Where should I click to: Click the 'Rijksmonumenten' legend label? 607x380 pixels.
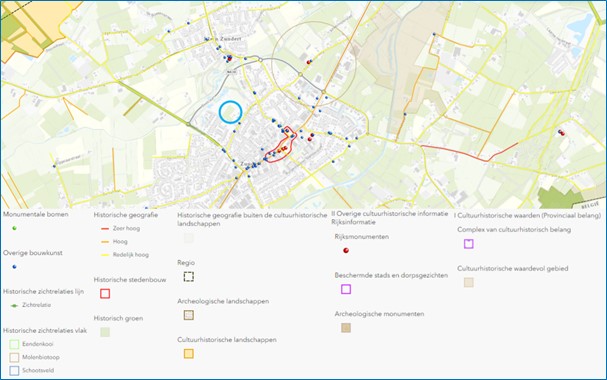pos(362,237)
